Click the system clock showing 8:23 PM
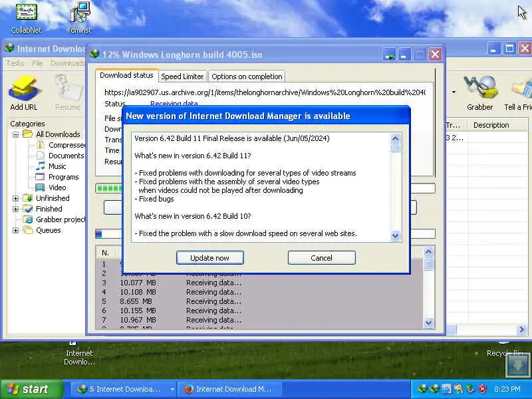Viewport: 532px width, 399px height. [507, 389]
